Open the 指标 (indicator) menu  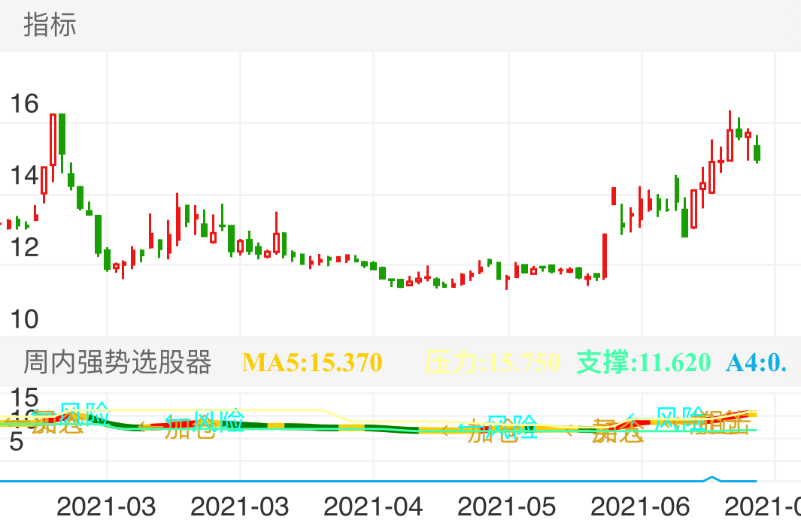click(x=49, y=26)
